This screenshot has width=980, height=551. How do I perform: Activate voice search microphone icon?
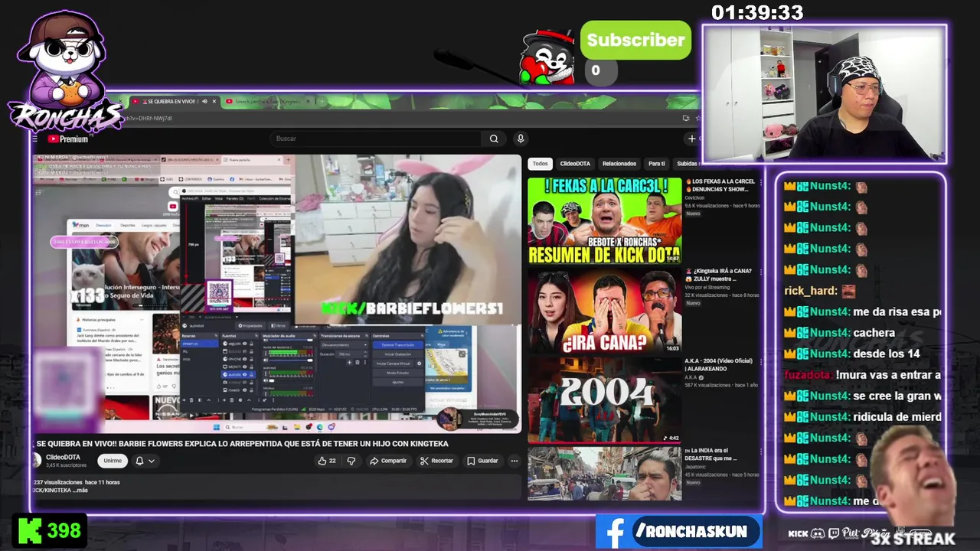point(521,139)
